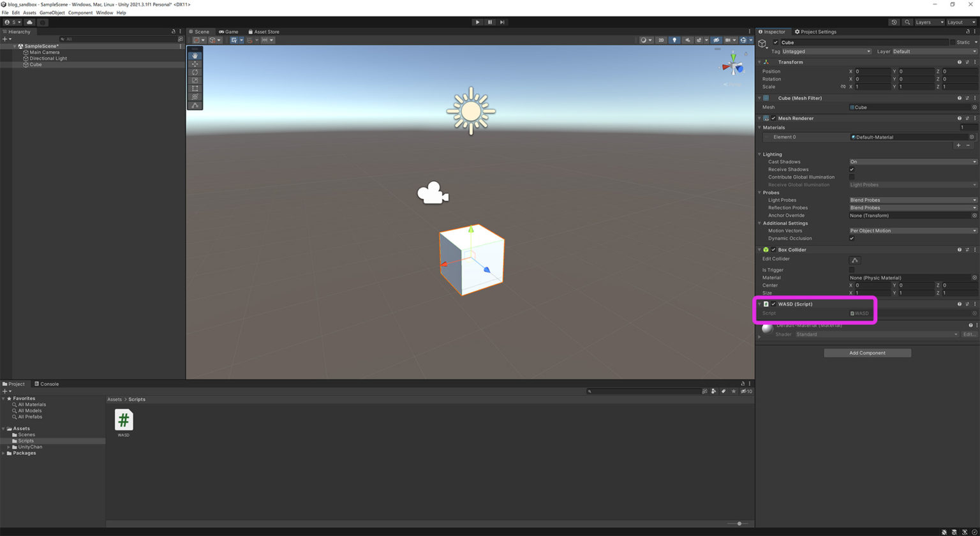This screenshot has height=536, width=980.
Task: Collapse the Transform component
Action: 759,62
